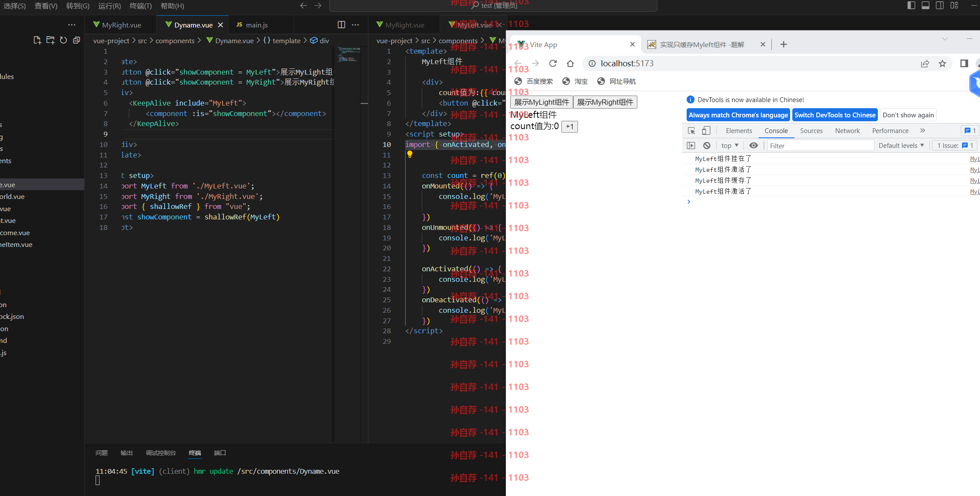Open the 问题 panel tab
980x496 pixels.
(102, 453)
